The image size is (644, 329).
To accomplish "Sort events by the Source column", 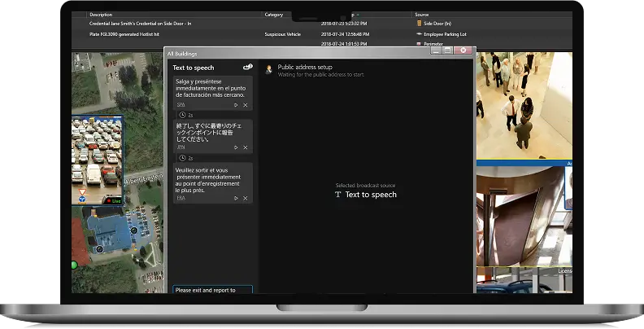I will (x=421, y=15).
